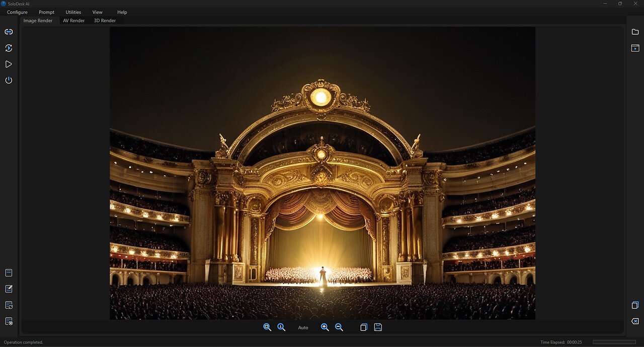Open the media player icon in right sidebar

[635, 48]
